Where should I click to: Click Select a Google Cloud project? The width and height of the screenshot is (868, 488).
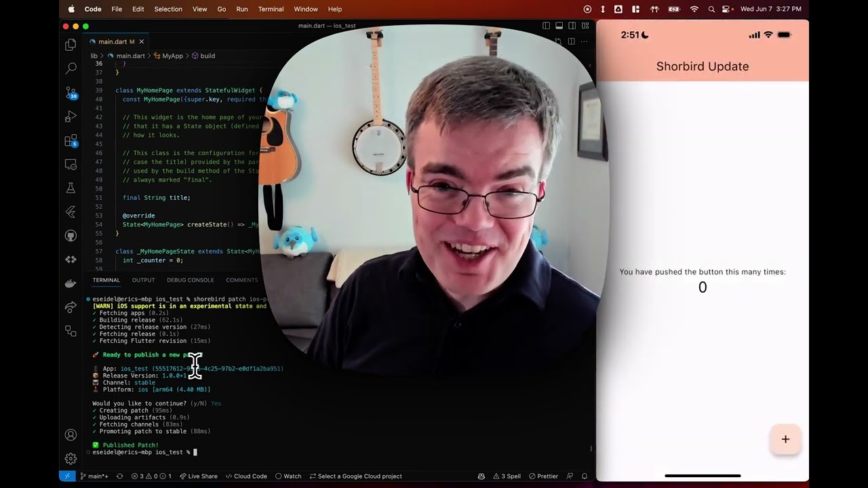point(355,476)
